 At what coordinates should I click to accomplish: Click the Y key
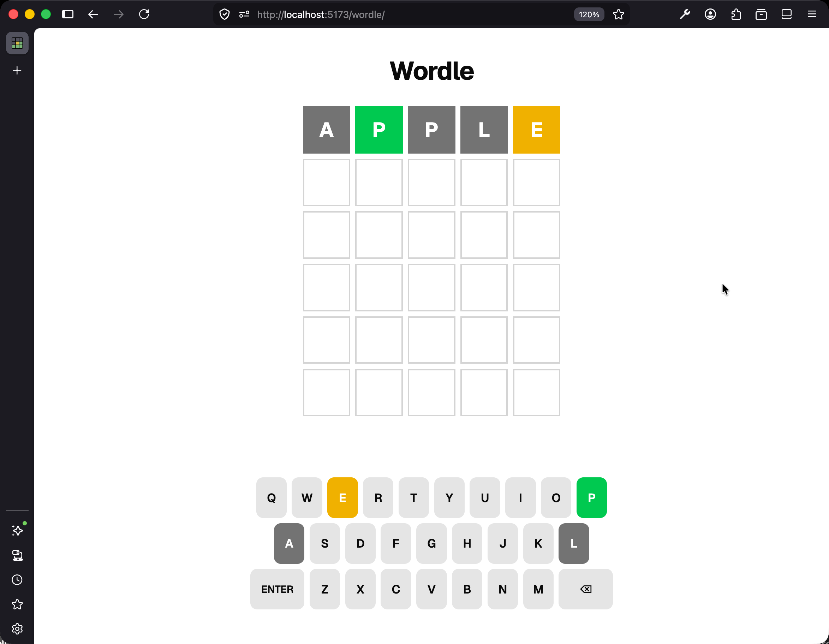pyautogui.click(x=449, y=497)
